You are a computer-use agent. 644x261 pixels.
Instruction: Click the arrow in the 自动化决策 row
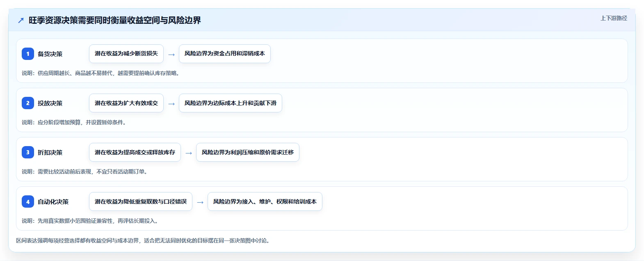point(200,202)
